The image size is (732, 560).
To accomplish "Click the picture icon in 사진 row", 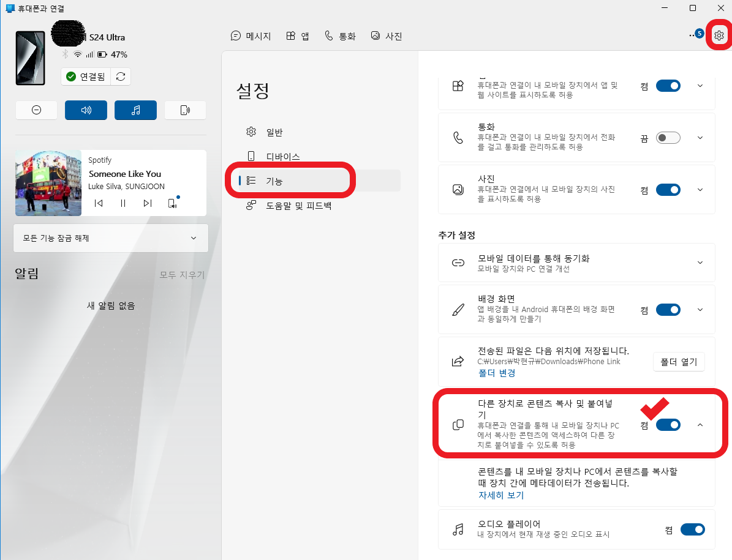I will (x=458, y=190).
